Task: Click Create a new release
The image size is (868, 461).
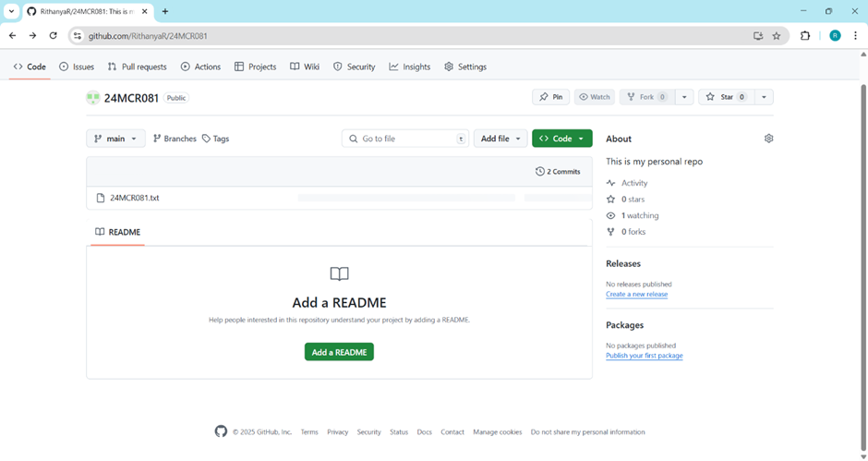Action: [x=636, y=294]
